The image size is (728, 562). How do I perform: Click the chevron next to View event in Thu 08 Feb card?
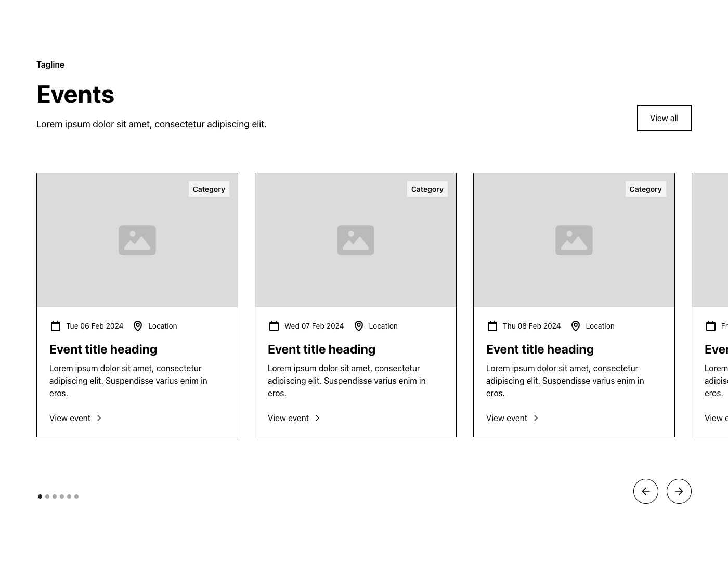(x=536, y=418)
